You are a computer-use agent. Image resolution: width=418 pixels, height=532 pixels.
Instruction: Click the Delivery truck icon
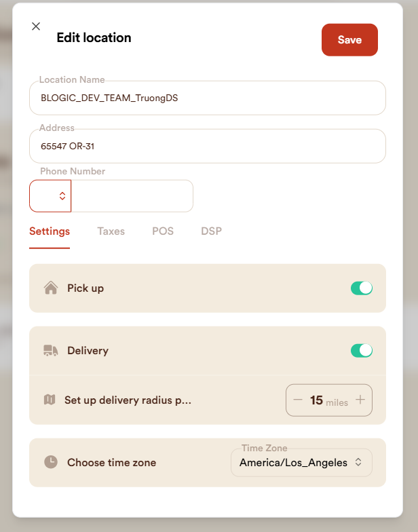[x=50, y=351]
